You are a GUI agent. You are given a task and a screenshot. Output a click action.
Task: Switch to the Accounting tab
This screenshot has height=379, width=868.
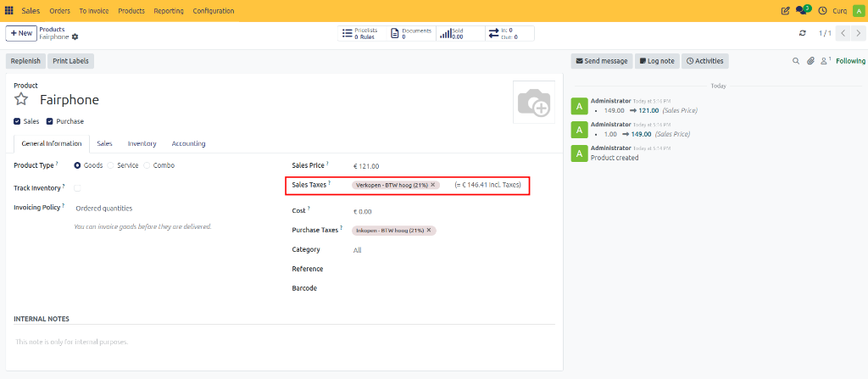tap(188, 143)
